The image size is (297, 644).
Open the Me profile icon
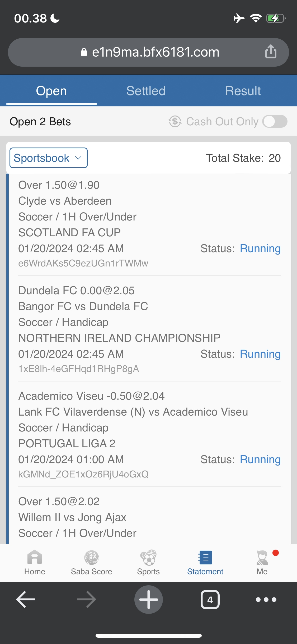pyautogui.click(x=262, y=558)
